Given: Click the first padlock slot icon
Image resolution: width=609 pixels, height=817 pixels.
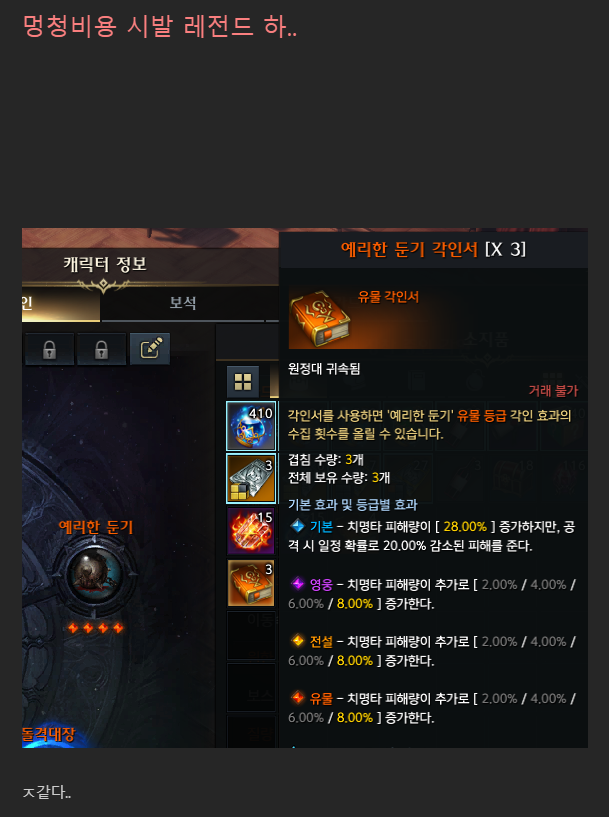Looking at the screenshot, I should tap(49, 349).
